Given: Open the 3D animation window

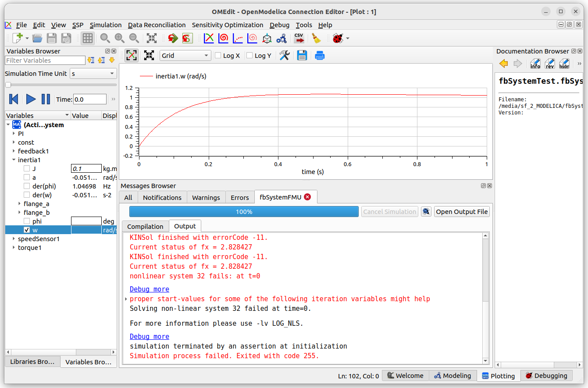Looking at the screenshot, I should (x=267, y=38).
